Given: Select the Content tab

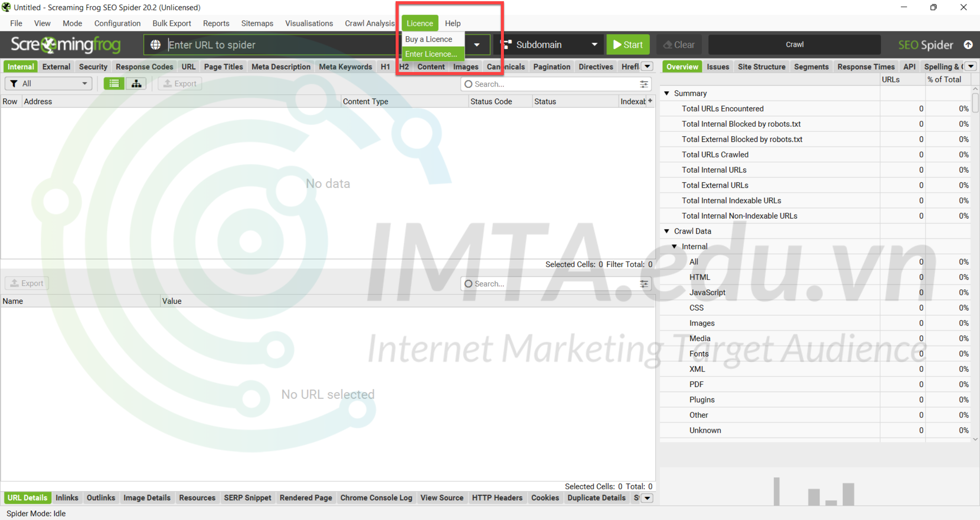Looking at the screenshot, I should 431,67.
